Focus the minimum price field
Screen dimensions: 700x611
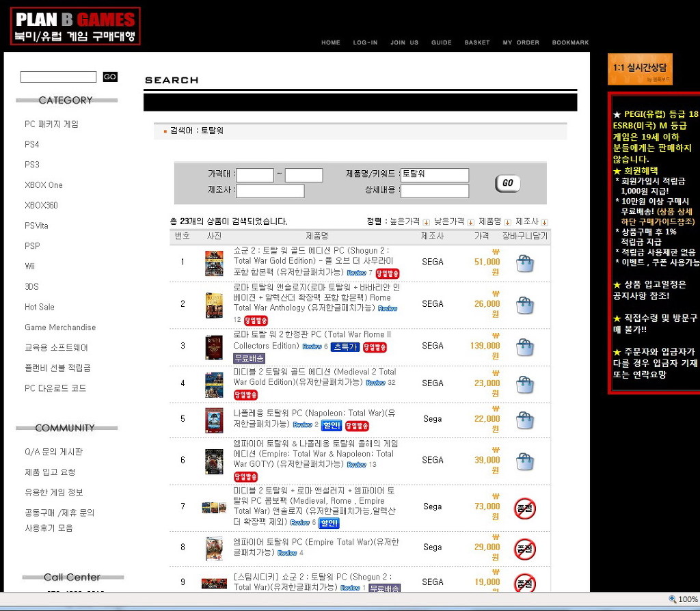(255, 175)
